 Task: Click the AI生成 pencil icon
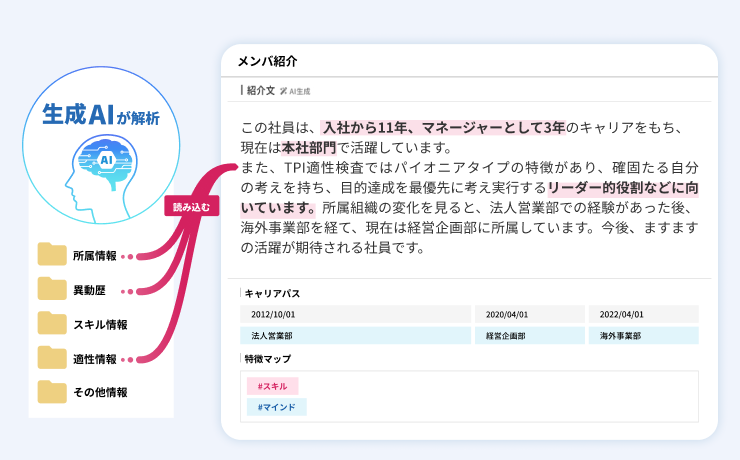point(283,91)
